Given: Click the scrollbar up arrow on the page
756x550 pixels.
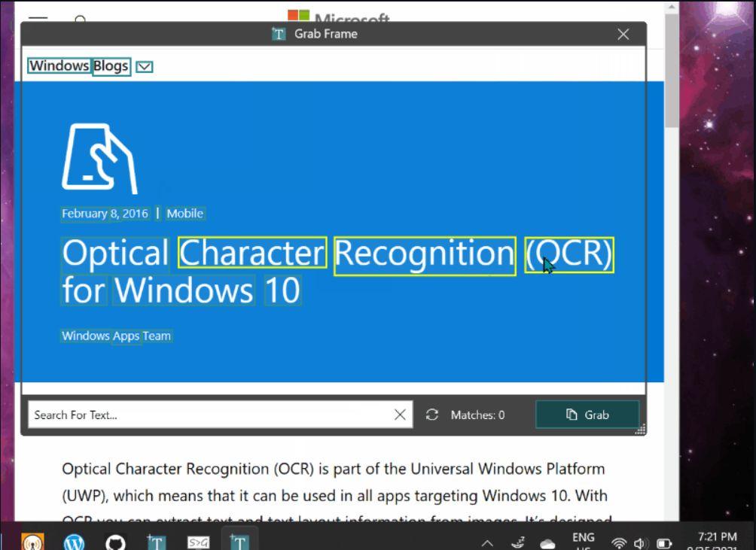Looking at the screenshot, I should [671, 8].
